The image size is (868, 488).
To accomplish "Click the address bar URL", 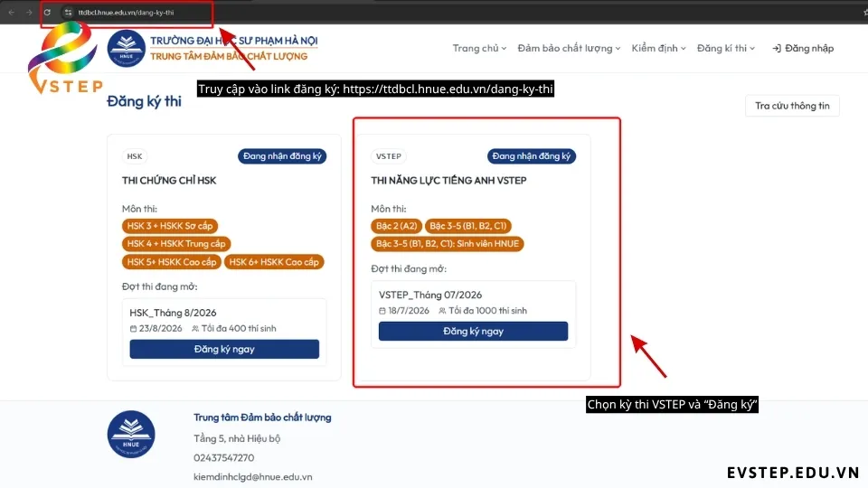I will pos(126,12).
